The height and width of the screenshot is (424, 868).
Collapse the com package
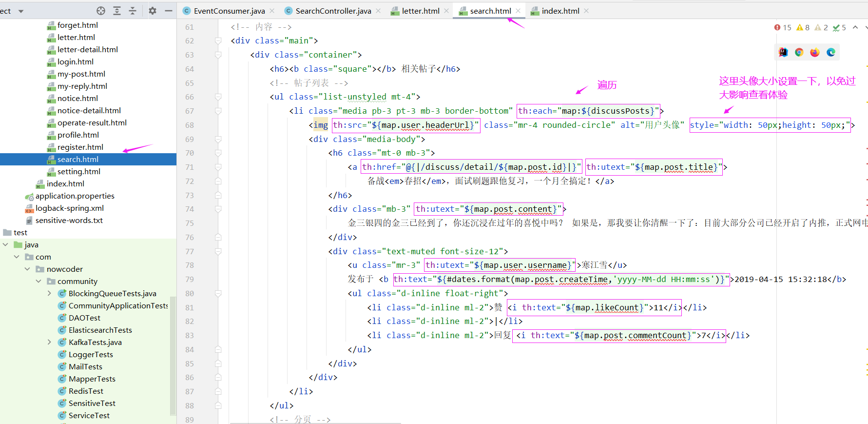click(17, 257)
